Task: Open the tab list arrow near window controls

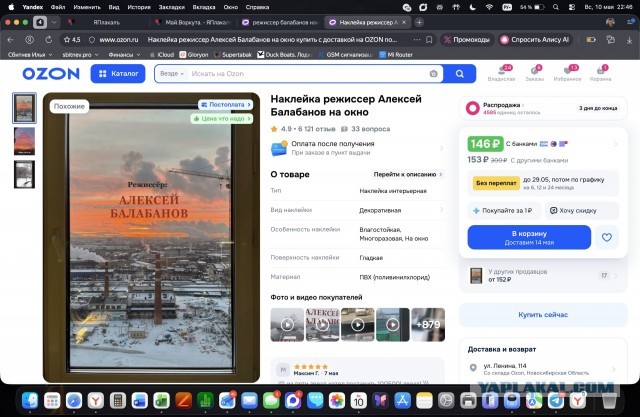Action: [53, 22]
